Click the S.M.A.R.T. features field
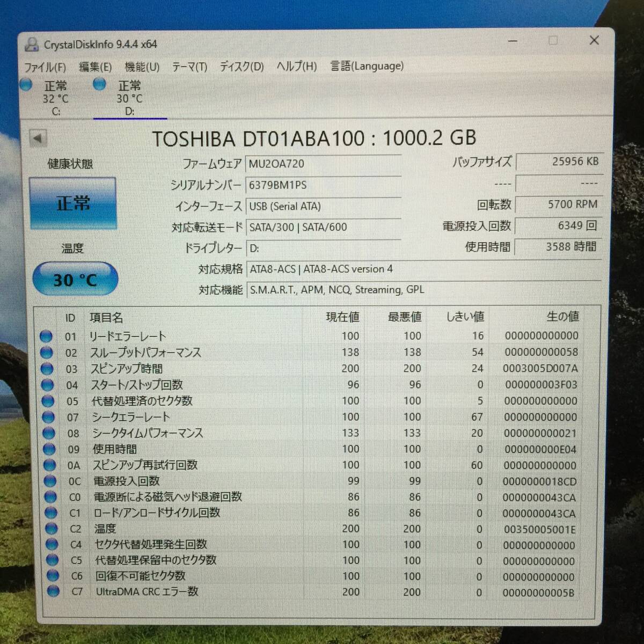 [x=424, y=290]
